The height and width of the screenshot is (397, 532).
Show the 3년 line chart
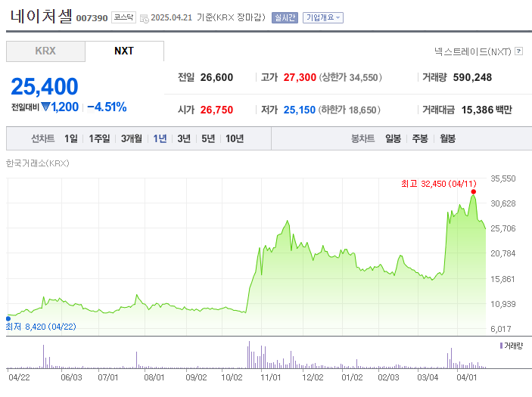coord(184,138)
